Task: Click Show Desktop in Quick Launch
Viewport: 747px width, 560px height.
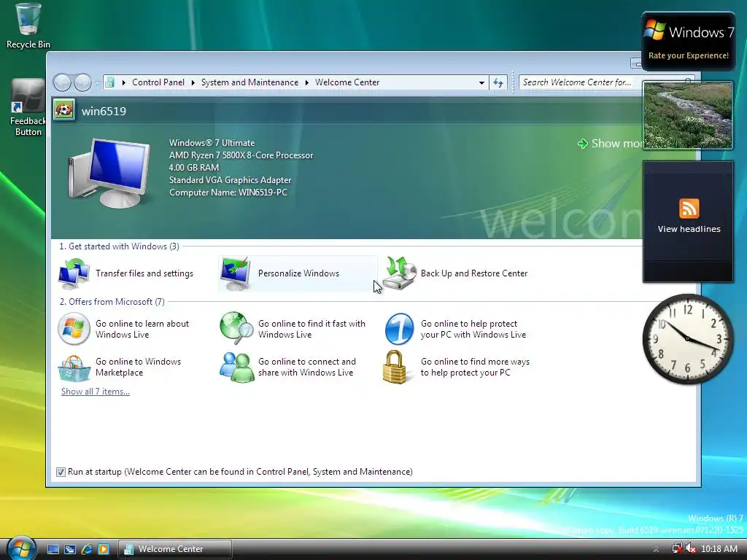Action: point(53,549)
